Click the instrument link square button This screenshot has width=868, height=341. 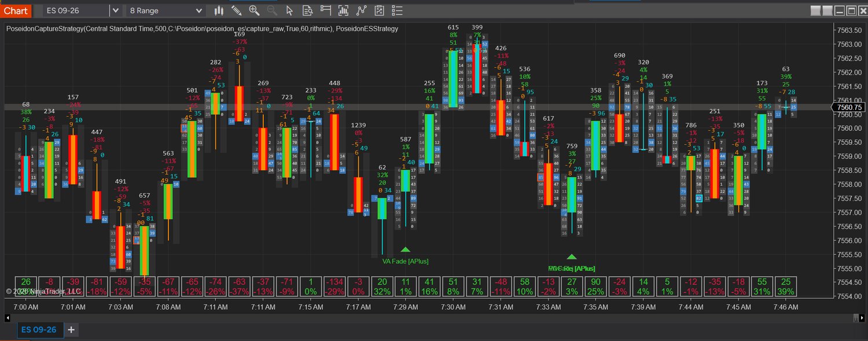(x=816, y=10)
